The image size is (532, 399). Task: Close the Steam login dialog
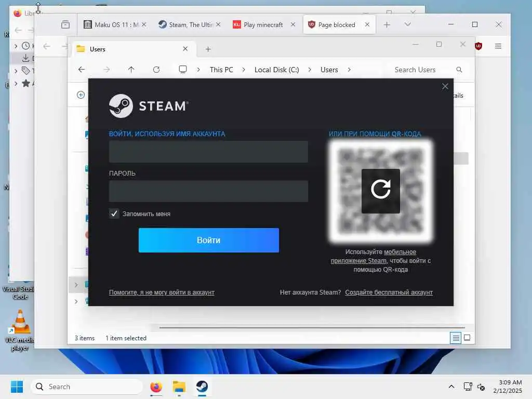click(445, 87)
